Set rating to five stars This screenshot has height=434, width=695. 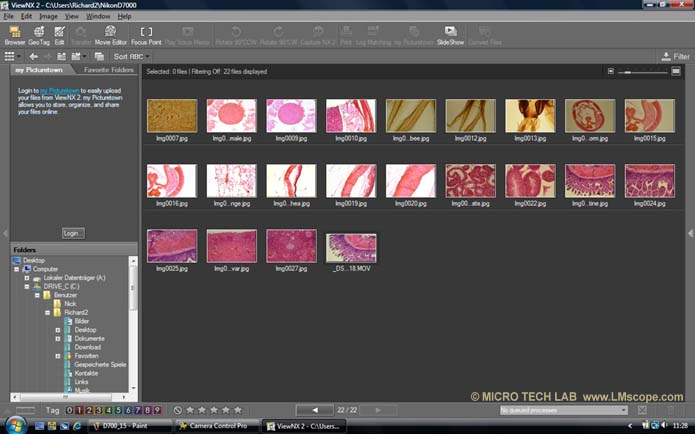[238, 410]
